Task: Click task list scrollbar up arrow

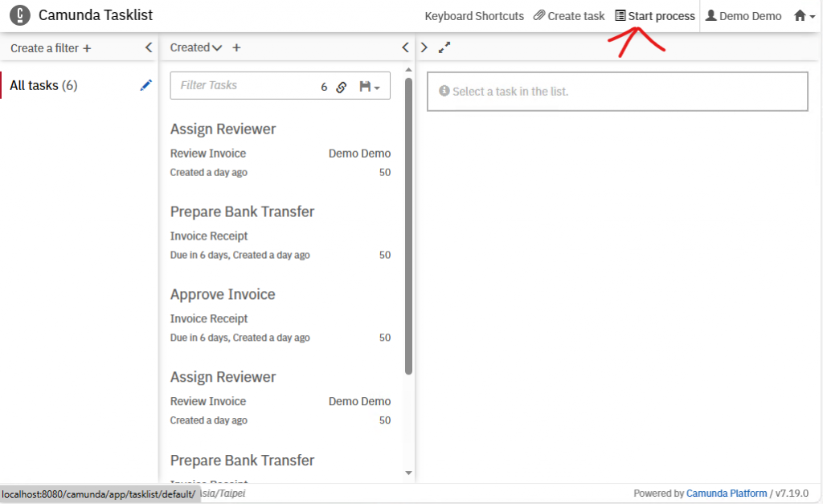Action: pos(408,70)
